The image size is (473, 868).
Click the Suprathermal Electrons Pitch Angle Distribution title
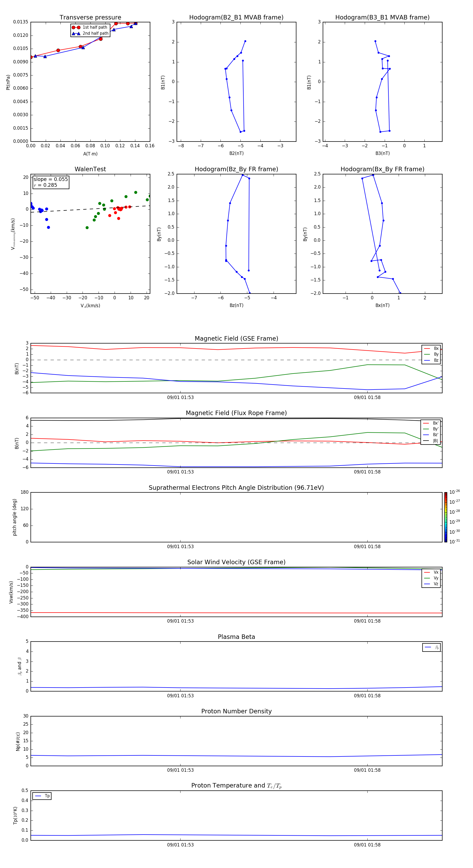(236, 488)
